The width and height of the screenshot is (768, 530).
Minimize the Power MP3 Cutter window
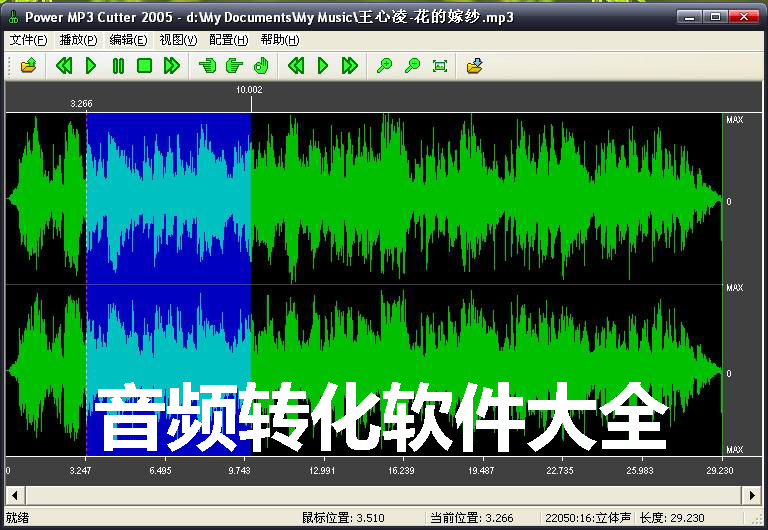pyautogui.click(x=690, y=17)
